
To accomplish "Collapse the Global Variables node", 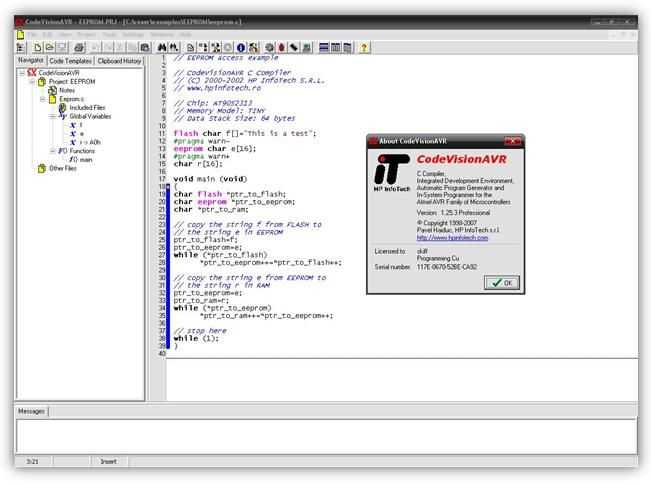I will pos(53,116).
